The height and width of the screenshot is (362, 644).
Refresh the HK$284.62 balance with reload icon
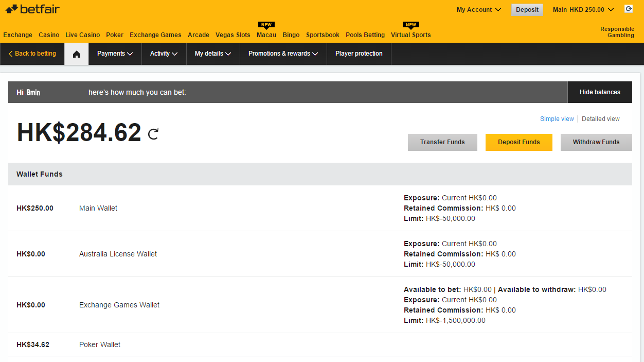pos(153,134)
